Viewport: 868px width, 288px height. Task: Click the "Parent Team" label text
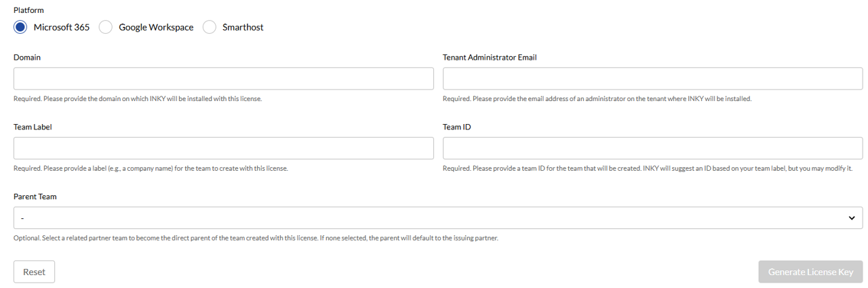tap(35, 197)
